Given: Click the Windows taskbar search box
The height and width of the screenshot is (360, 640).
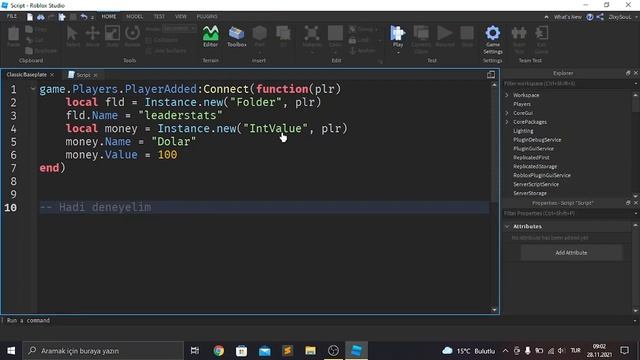Looking at the screenshot, I should (x=103, y=351).
